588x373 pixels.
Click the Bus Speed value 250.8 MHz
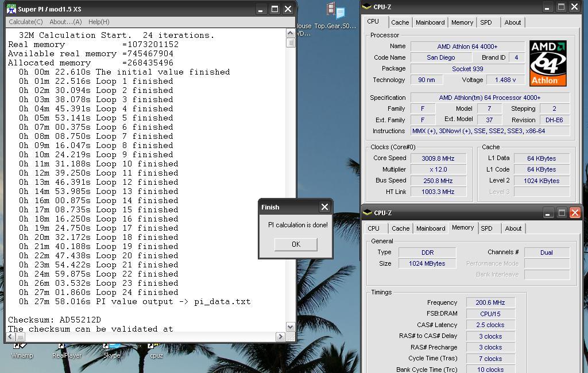point(438,181)
